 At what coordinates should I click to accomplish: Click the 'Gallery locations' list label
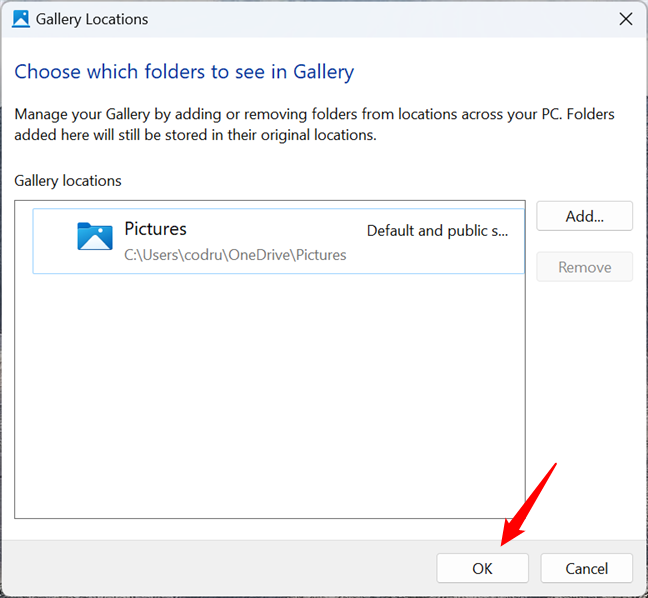click(x=68, y=181)
